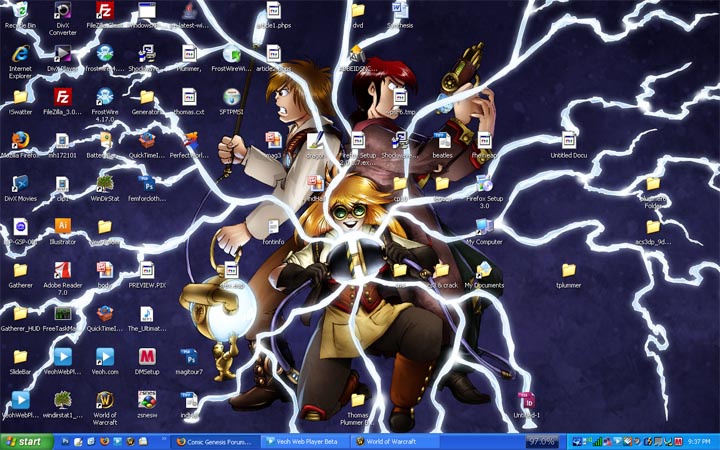Select the beatles file icon
This screenshot has width=720, height=450.
(442, 141)
